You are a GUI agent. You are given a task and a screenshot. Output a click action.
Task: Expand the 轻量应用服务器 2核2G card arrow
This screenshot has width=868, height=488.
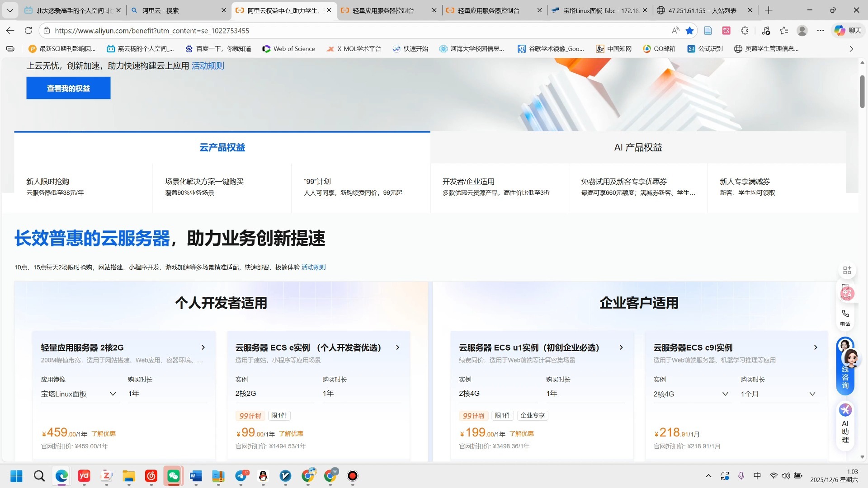tap(203, 347)
